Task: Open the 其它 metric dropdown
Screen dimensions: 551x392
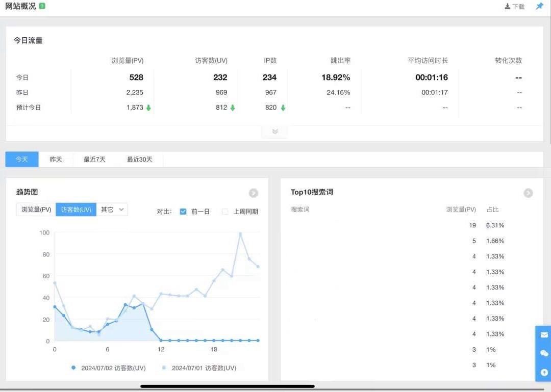Action: click(x=112, y=210)
